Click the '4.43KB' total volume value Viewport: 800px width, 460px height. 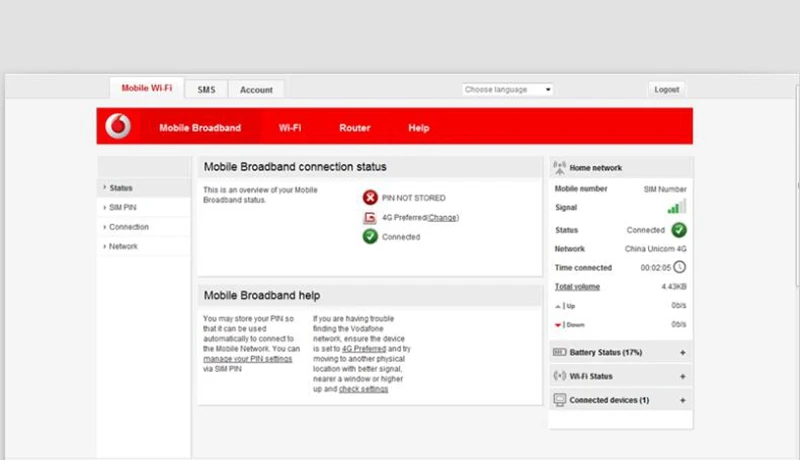pos(674,287)
